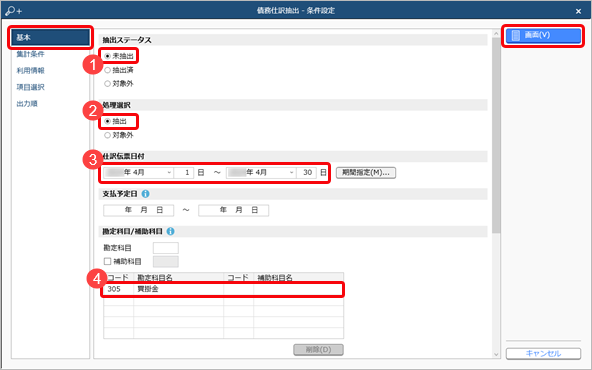Close the 債務仕訳抽出 dialog

(x=578, y=11)
